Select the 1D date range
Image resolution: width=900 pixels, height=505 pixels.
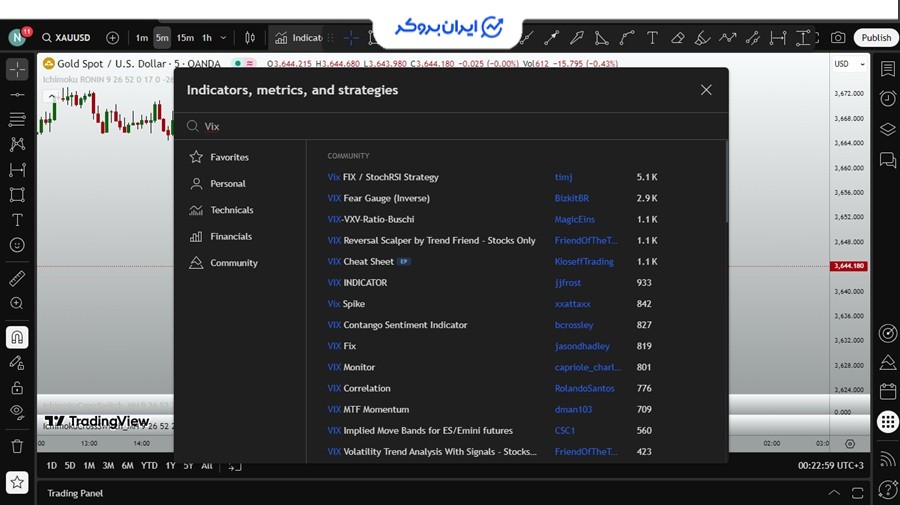pos(52,465)
